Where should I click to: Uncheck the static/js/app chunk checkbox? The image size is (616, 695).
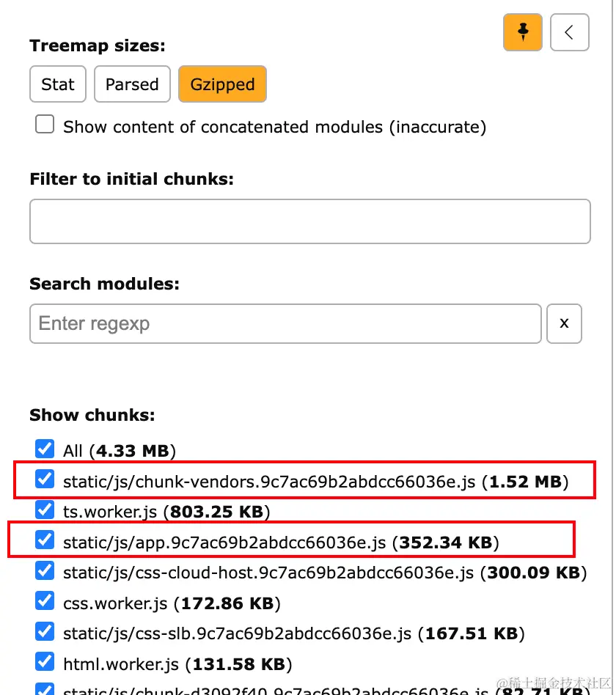[x=45, y=540]
